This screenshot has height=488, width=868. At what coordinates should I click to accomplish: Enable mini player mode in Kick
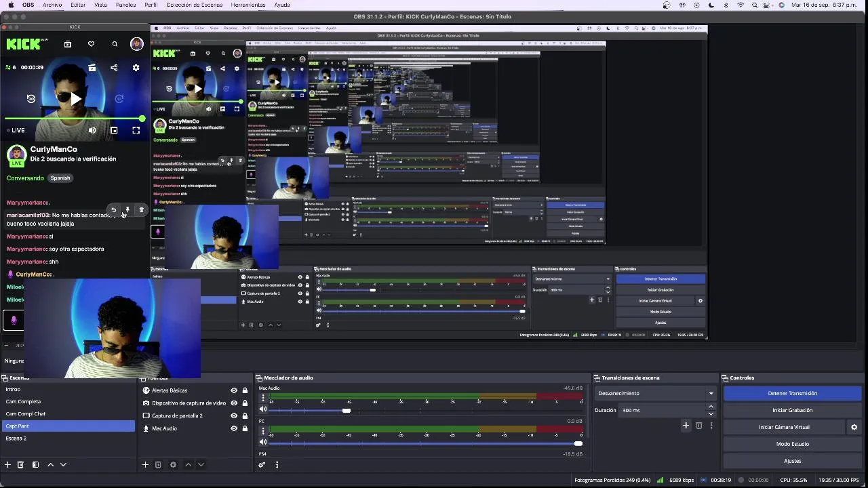pyautogui.click(x=114, y=130)
